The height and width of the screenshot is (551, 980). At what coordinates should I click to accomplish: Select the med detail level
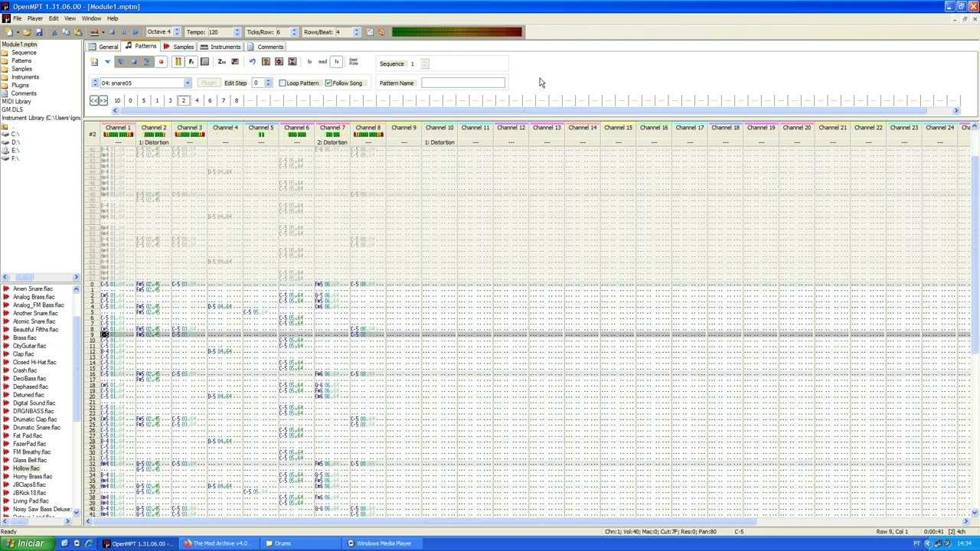click(322, 62)
